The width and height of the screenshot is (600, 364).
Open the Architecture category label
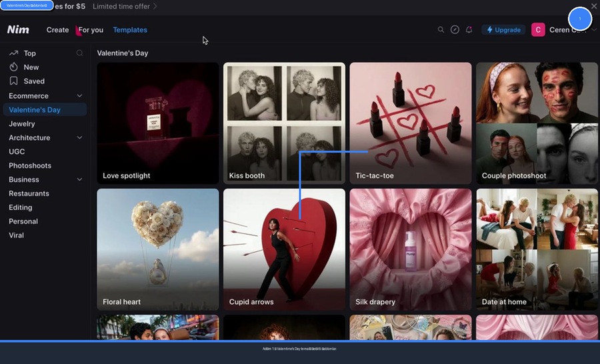tap(29, 137)
